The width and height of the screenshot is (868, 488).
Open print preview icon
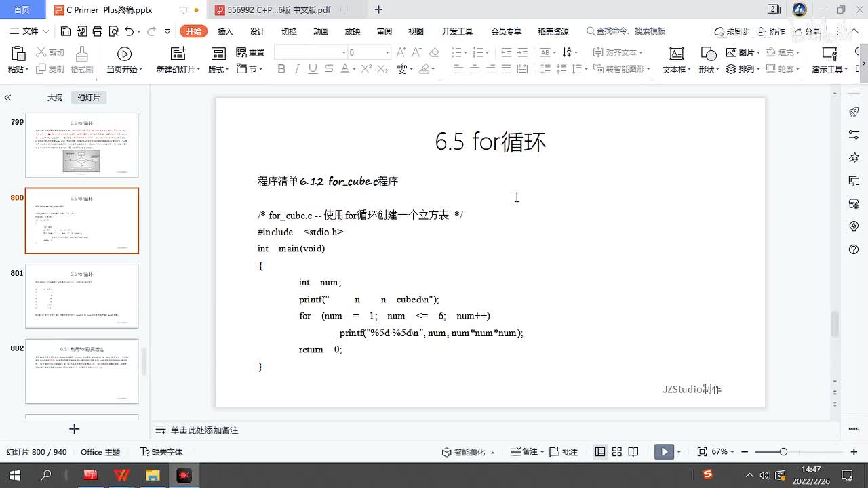pos(113,31)
